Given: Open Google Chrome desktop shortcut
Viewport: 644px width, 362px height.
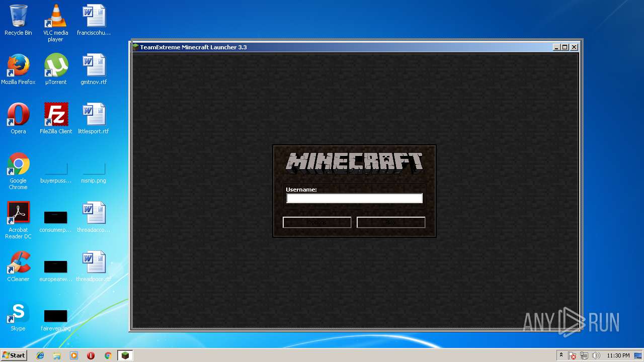Looking at the screenshot, I should (x=18, y=171).
